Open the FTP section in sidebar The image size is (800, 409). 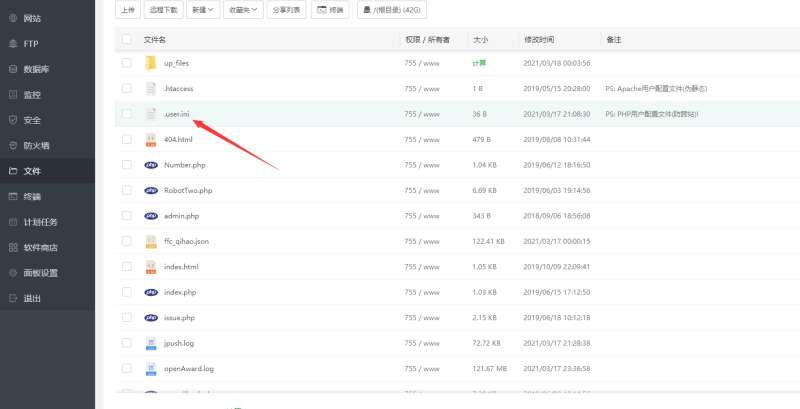(x=31, y=44)
